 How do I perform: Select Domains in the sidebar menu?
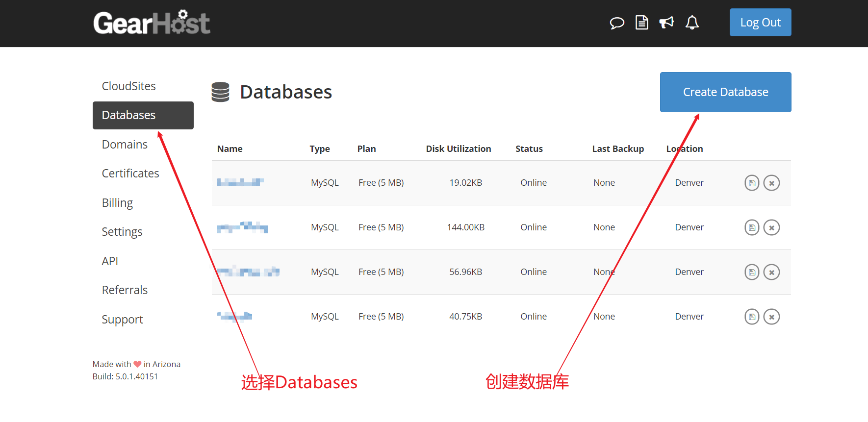point(125,145)
